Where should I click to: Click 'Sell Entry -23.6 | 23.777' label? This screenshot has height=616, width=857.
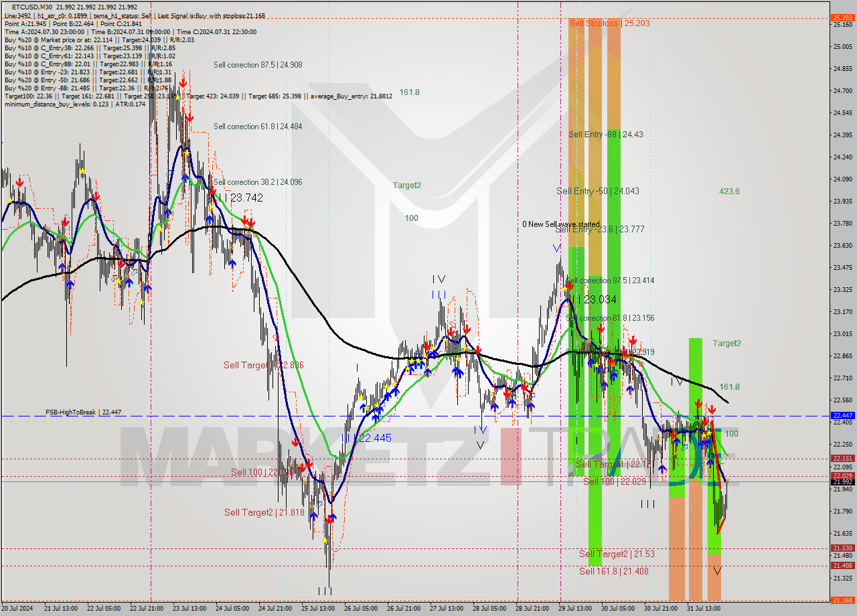pos(600,229)
